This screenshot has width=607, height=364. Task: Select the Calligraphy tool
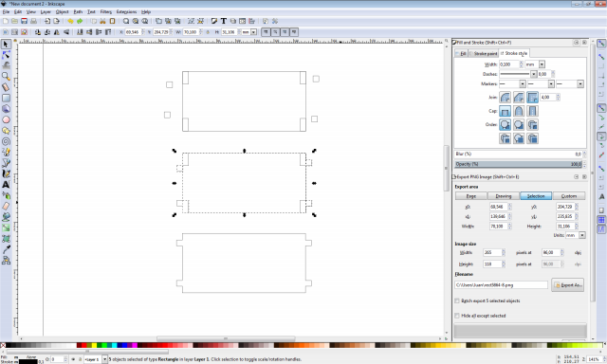[x=6, y=173]
